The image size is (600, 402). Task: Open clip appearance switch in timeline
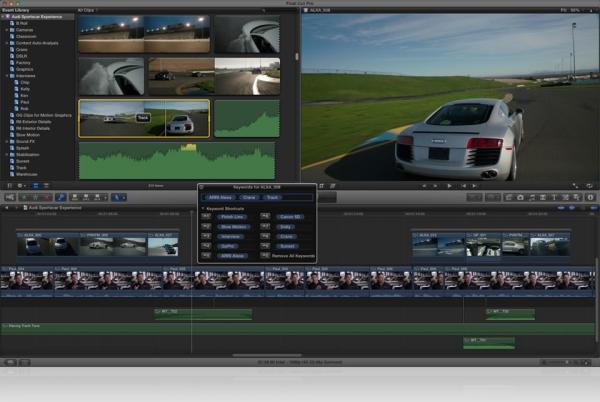[x=586, y=362]
